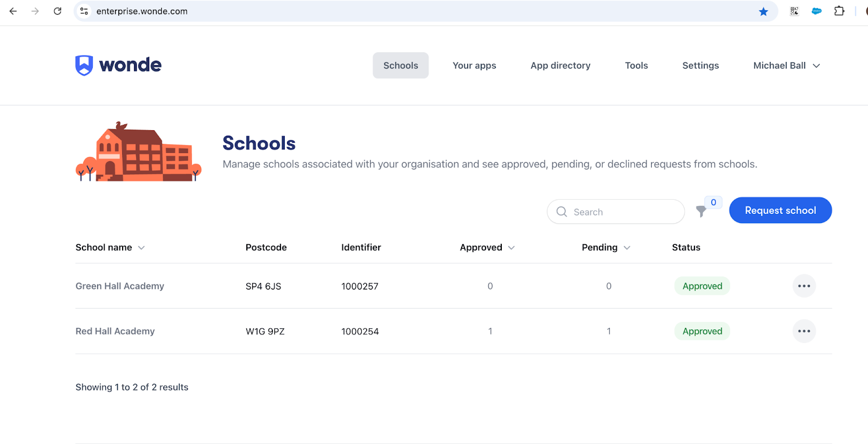
Task: Bookmark page with the star icon
Action: [763, 11]
